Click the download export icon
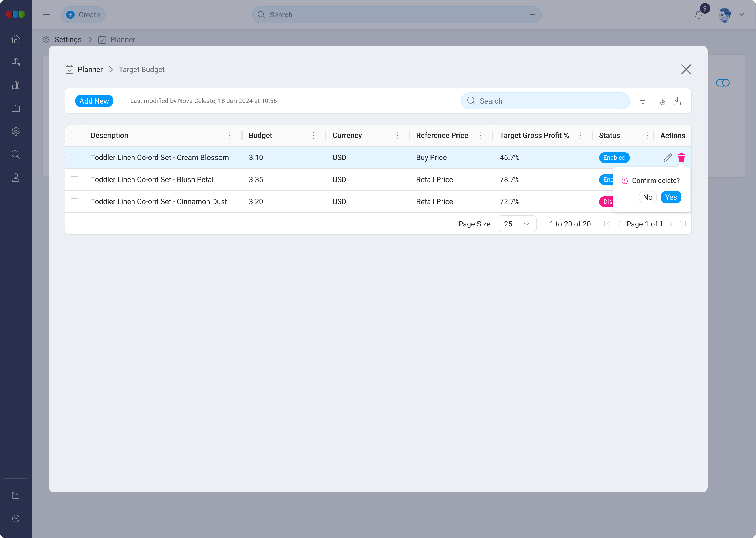756x538 pixels. click(x=677, y=101)
